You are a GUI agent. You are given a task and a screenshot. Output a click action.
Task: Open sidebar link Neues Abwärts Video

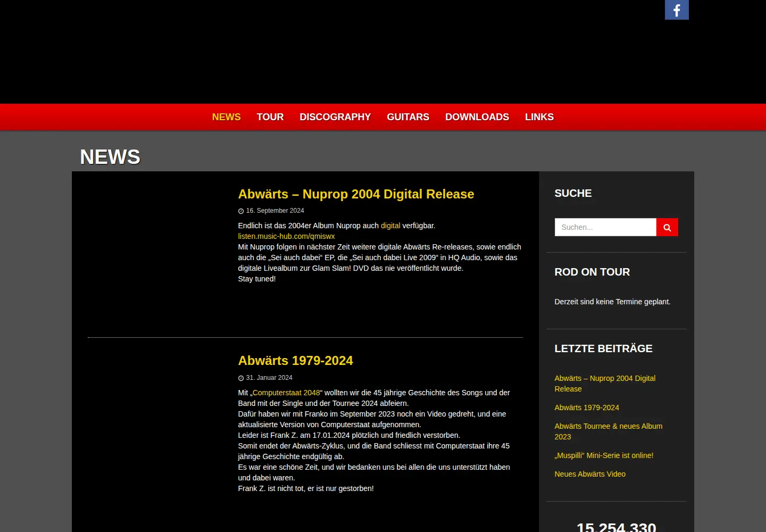(590, 474)
